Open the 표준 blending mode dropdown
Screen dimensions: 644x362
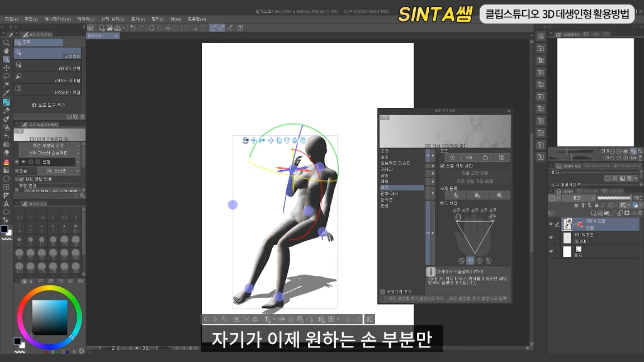pyautogui.click(x=580, y=198)
